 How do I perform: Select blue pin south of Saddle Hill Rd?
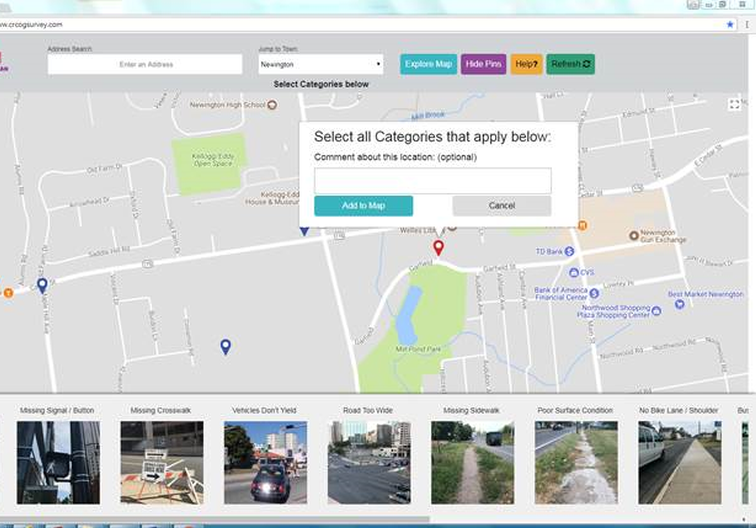click(x=226, y=347)
